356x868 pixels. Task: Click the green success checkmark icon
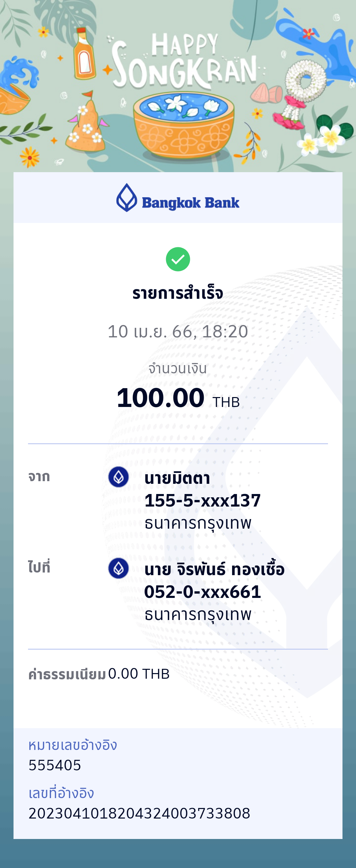(178, 259)
